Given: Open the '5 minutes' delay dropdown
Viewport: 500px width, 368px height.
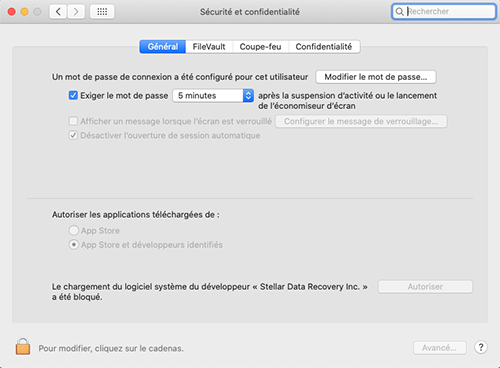Looking at the screenshot, I should [x=213, y=96].
